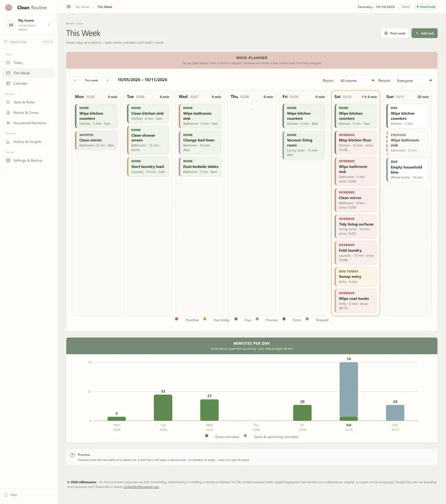Click the Done green legend swatch in planner

(x=284, y=319)
